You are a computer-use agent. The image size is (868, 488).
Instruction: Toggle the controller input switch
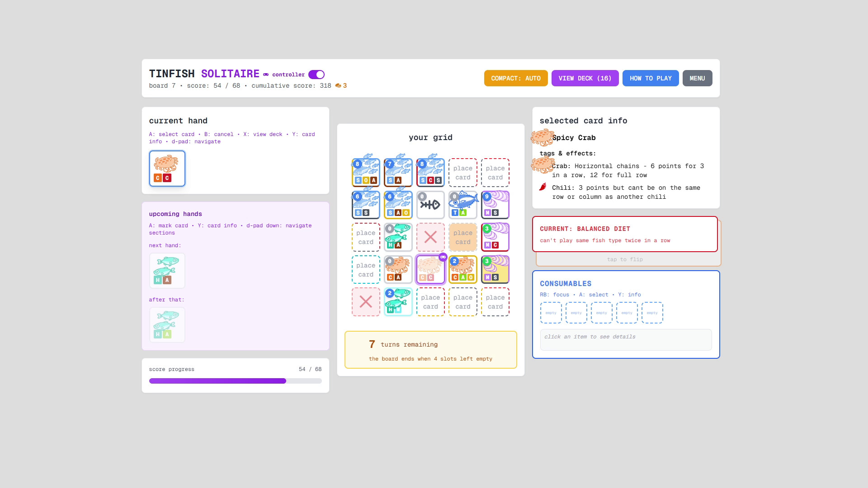pos(316,75)
